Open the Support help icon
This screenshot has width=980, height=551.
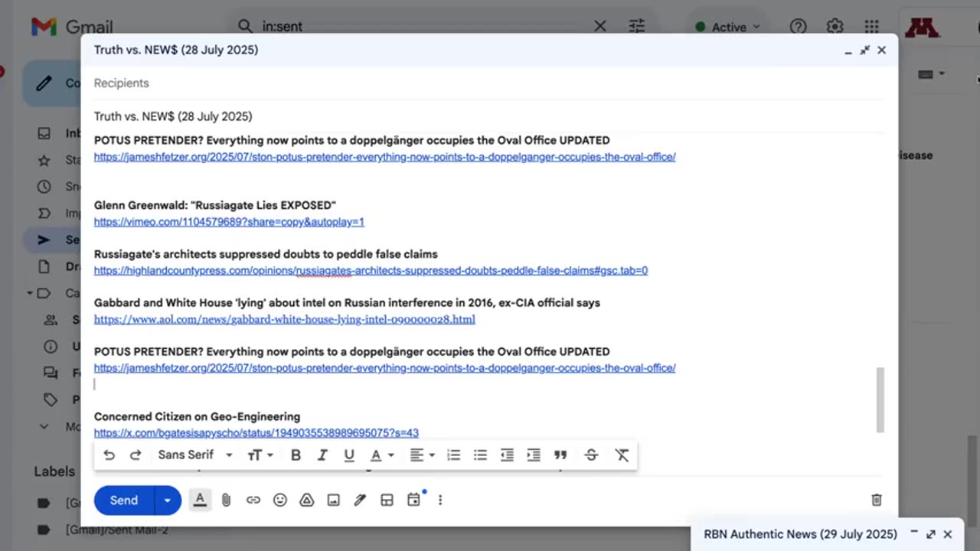coord(798,27)
